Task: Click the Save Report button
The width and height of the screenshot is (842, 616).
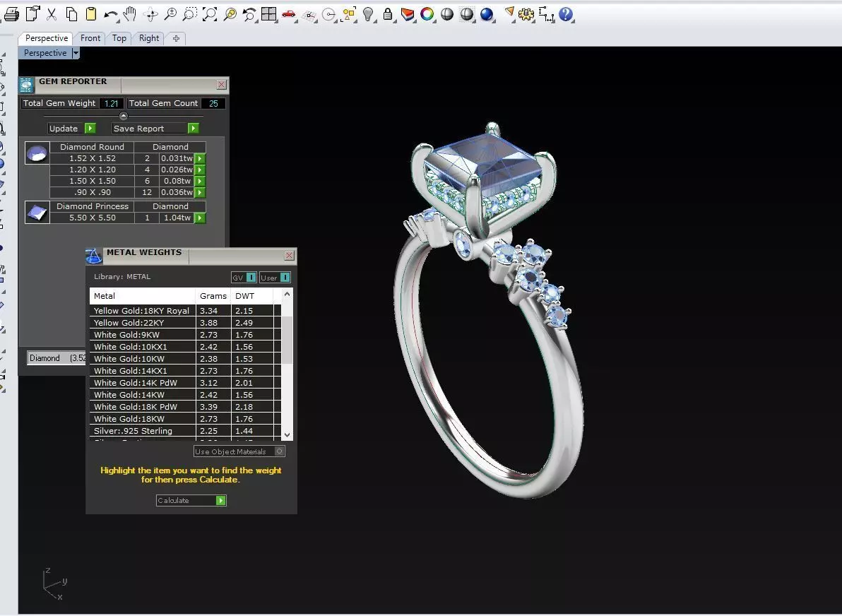Action: (x=155, y=129)
